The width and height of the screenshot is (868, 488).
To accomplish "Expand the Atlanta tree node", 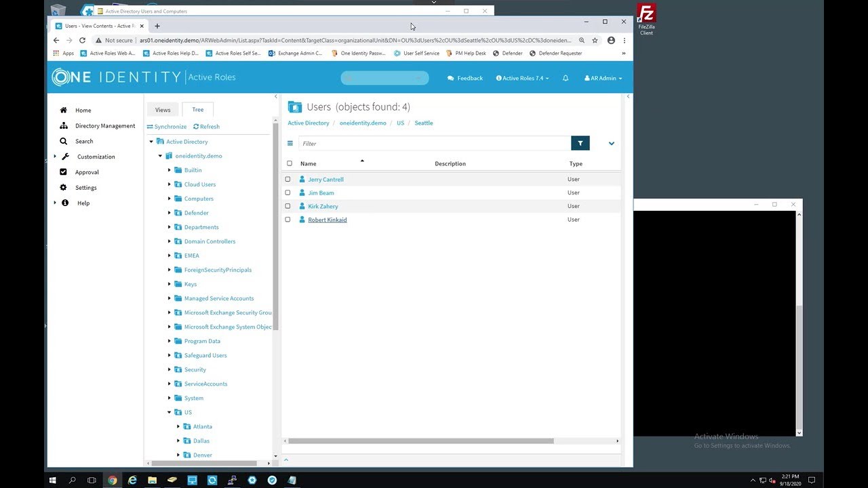I will [178, 426].
